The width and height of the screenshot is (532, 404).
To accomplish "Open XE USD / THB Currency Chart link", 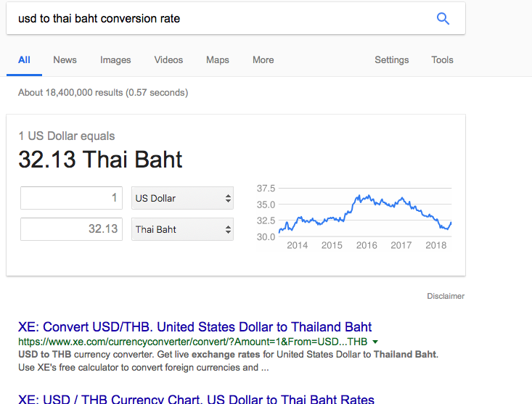I will click(196, 399).
